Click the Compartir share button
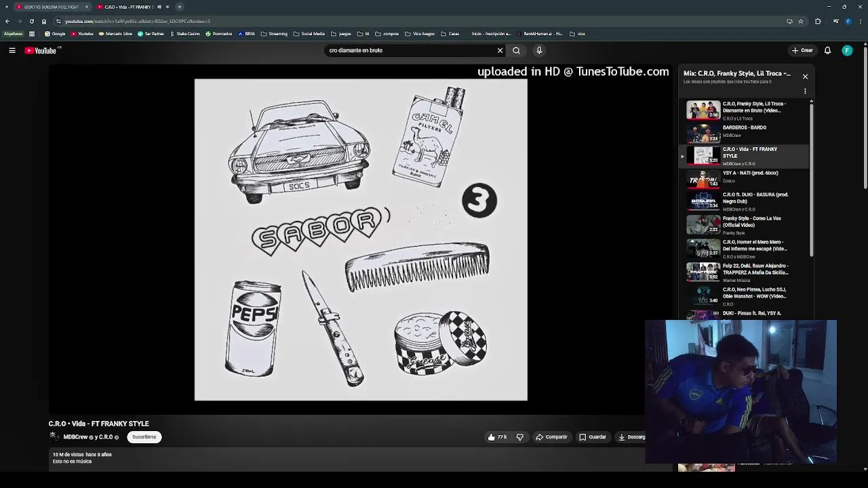The width and height of the screenshot is (868, 488). [551, 437]
